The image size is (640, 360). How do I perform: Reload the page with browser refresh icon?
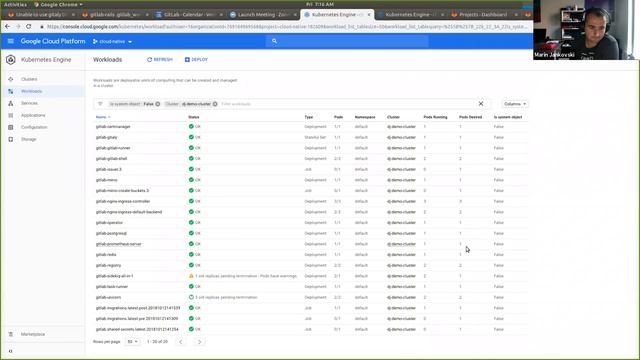click(29, 27)
